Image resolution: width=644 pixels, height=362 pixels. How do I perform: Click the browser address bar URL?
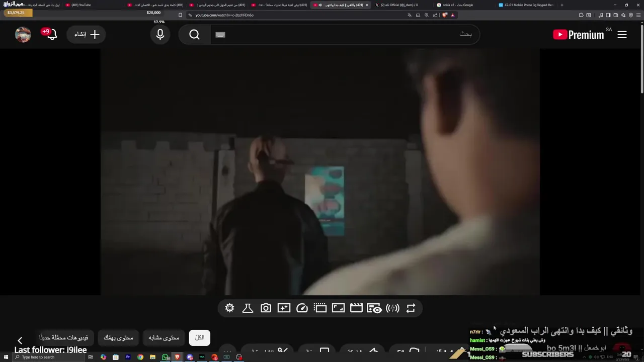point(224,15)
